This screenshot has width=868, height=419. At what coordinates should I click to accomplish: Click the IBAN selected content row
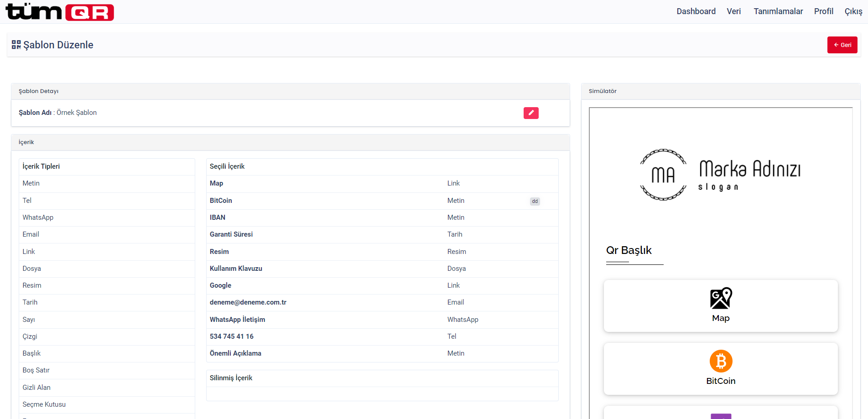[x=382, y=217]
